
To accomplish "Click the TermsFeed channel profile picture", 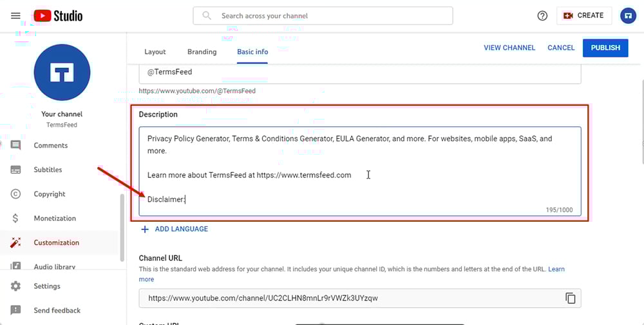I will (62, 72).
